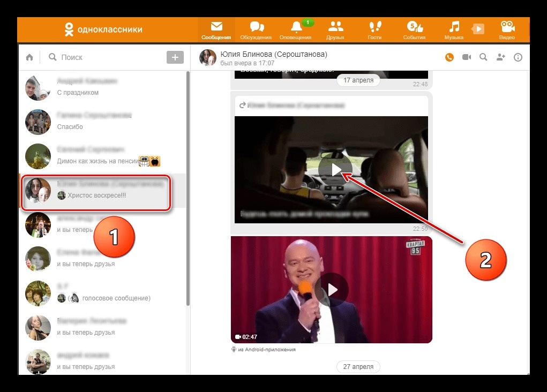The height and width of the screenshot is (392, 547).
Task: Add participant to the conversation icon
Action: coord(500,57)
